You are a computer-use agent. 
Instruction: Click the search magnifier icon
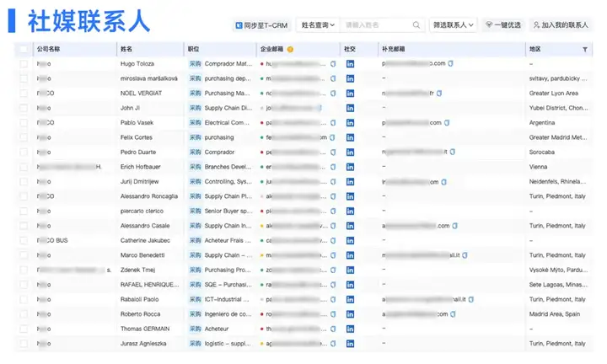tap(417, 25)
